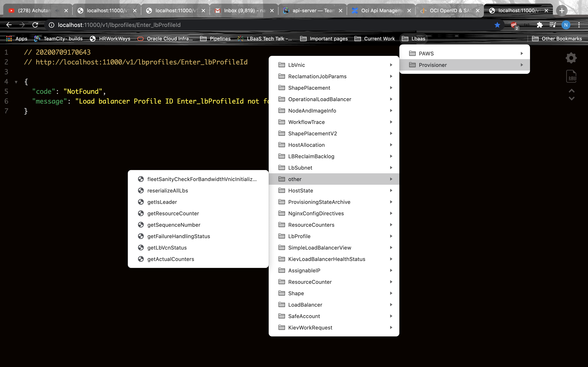Click the bookmark star in address bar
The width and height of the screenshot is (588, 367).
point(497,25)
